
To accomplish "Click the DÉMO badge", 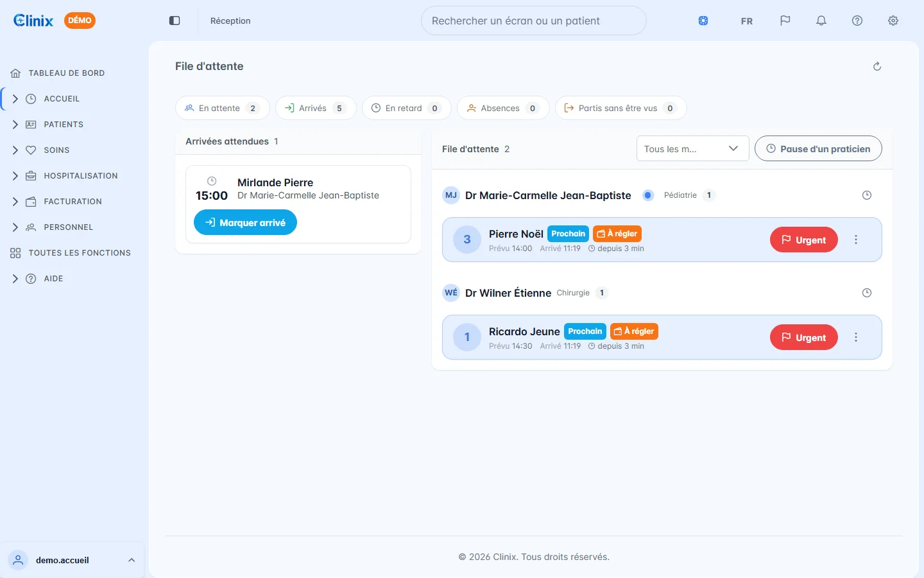I will tap(80, 21).
